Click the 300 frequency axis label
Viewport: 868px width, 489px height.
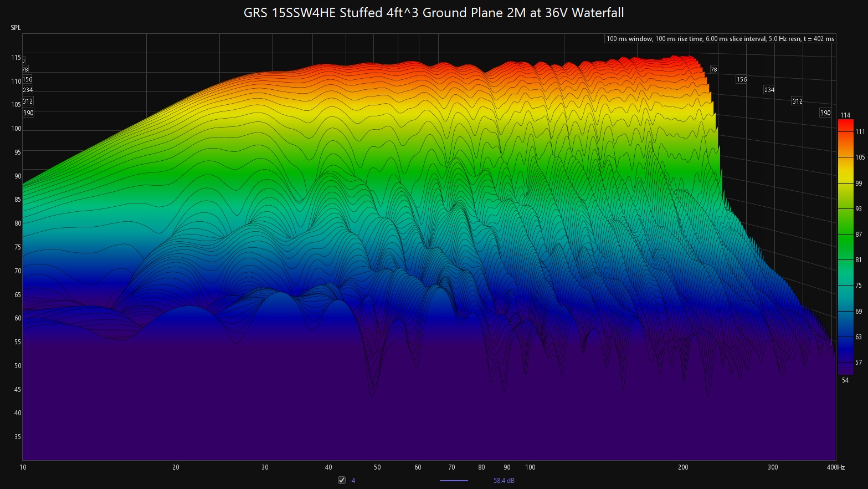[x=773, y=467]
